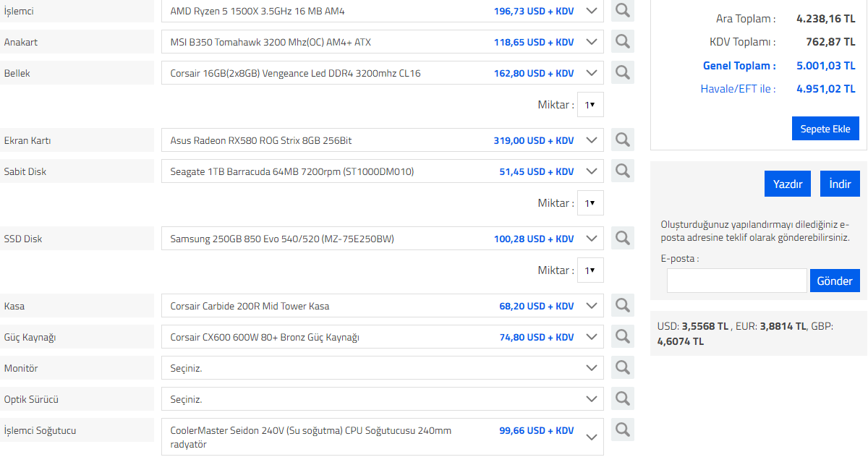Open the Bellek Miktar quantity selector
Viewport: 868px width, 457px height.
pos(590,105)
